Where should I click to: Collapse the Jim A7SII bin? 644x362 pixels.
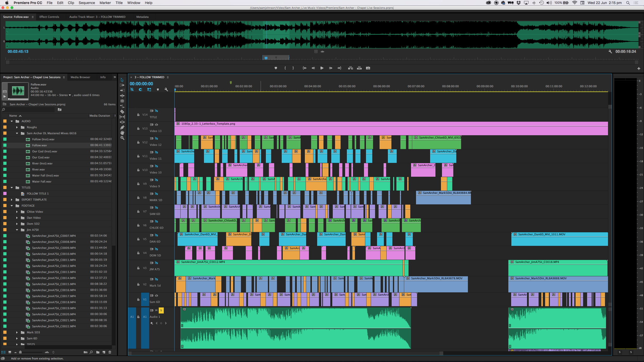(x=17, y=230)
